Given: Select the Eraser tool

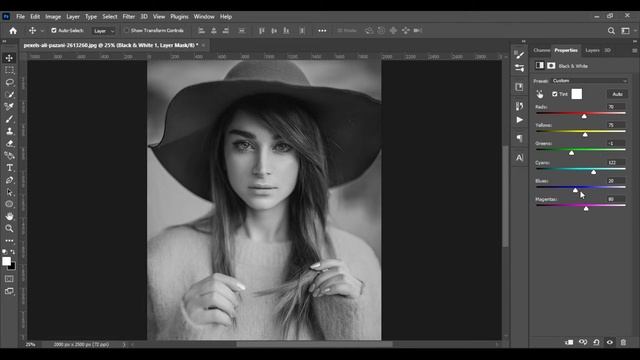Looking at the screenshot, I should tap(9, 144).
